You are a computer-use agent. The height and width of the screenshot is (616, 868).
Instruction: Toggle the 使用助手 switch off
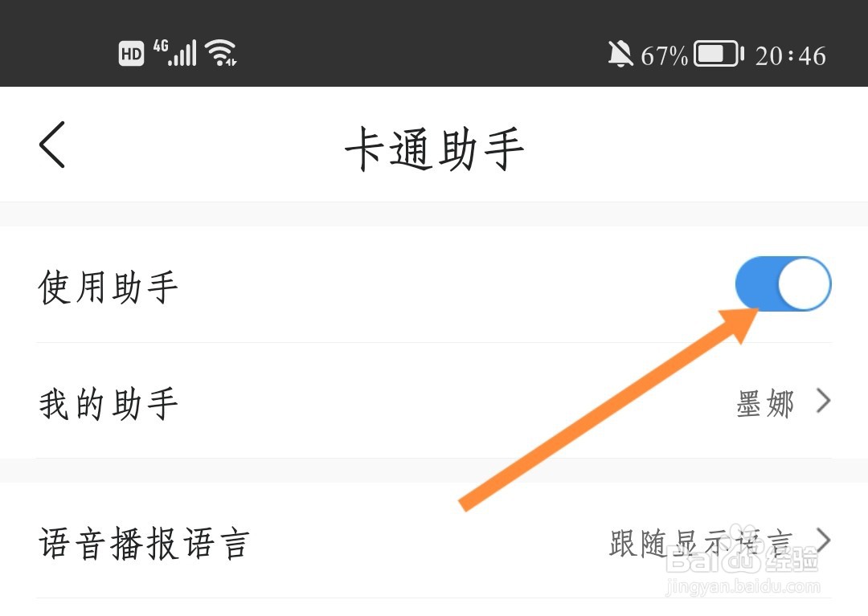tap(783, 284)
